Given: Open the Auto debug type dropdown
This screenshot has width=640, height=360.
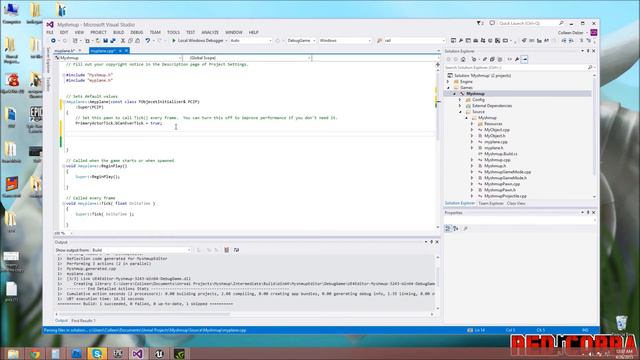Looking at the screenshot, I should [251, 41].
